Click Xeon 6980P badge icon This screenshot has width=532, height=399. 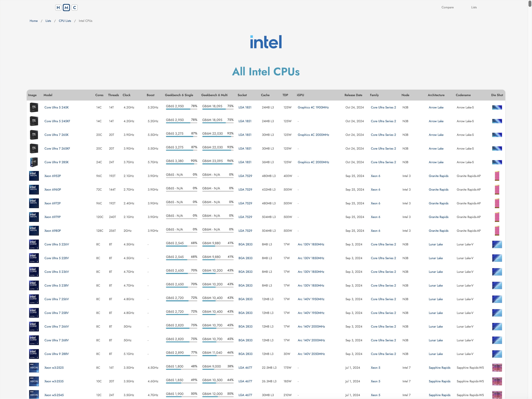[x=34, y=231]
